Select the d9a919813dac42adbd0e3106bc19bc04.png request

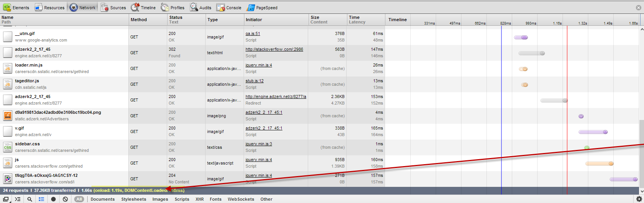[x=58, y=112]
